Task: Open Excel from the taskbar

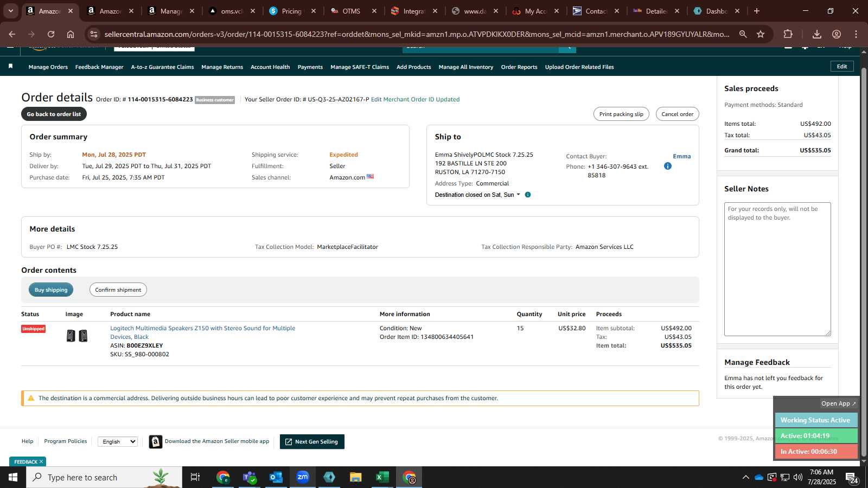Action: [382, 477]
